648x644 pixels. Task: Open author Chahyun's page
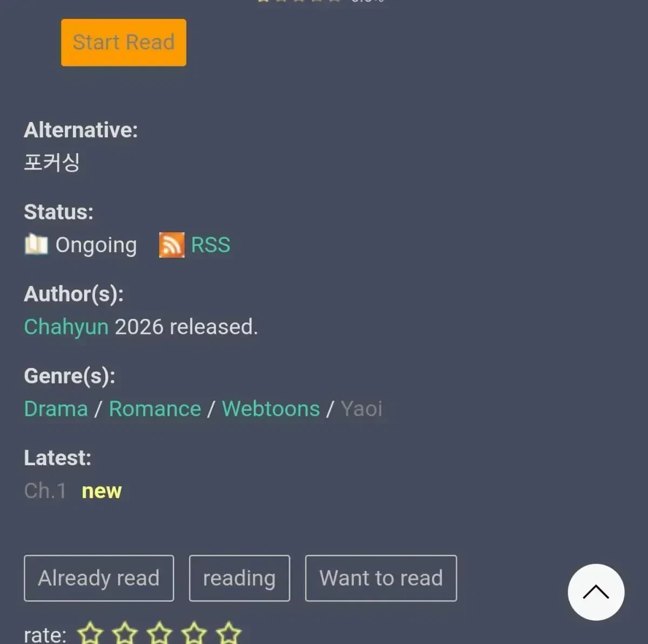tap(66, 327)
